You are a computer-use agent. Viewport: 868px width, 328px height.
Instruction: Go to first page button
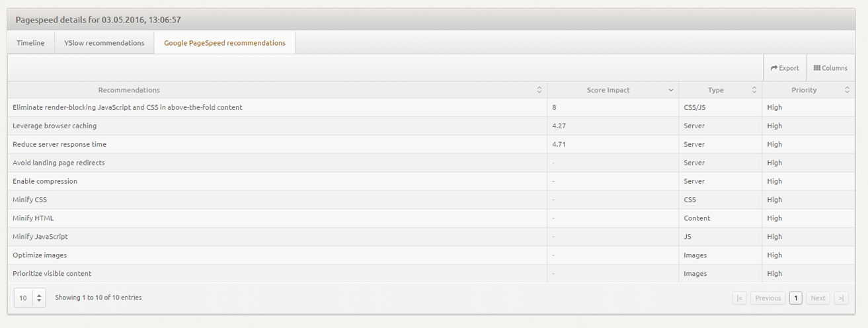(740, 298)
